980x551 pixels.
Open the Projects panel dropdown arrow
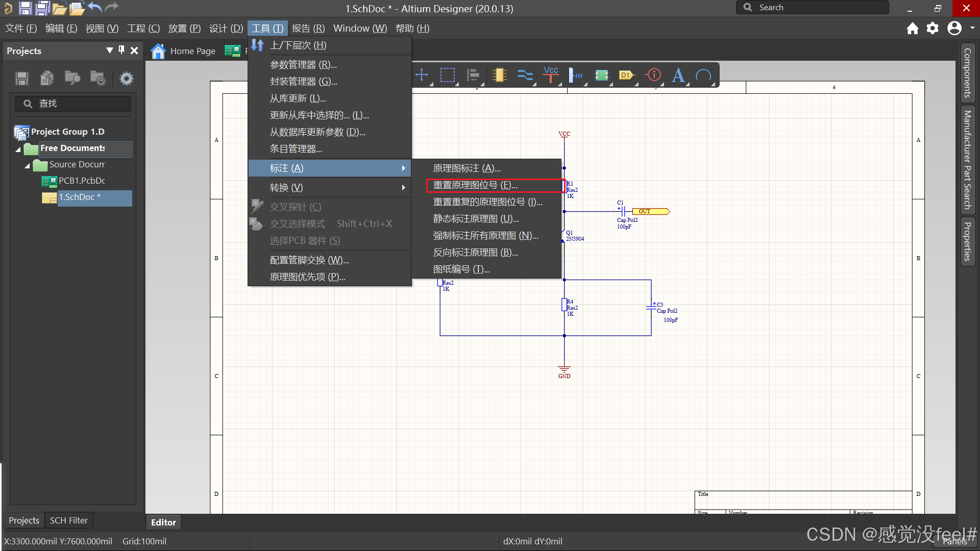click(x=109, y=50)
